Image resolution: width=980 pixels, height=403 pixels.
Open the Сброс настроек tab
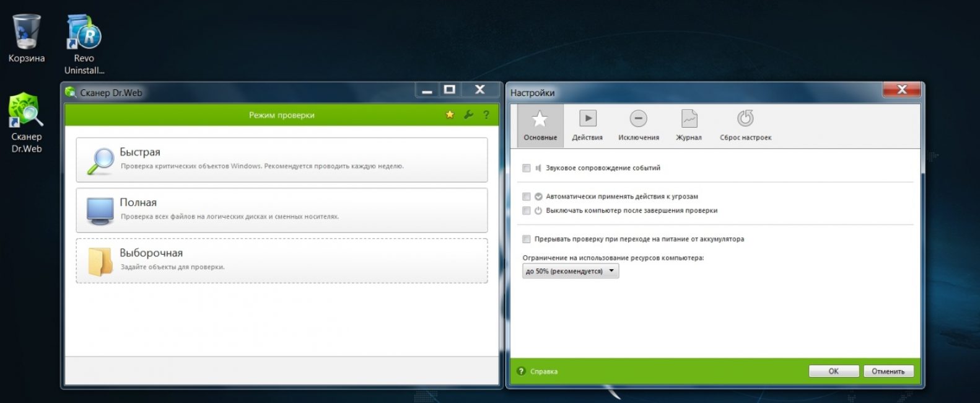pos(745,125)
